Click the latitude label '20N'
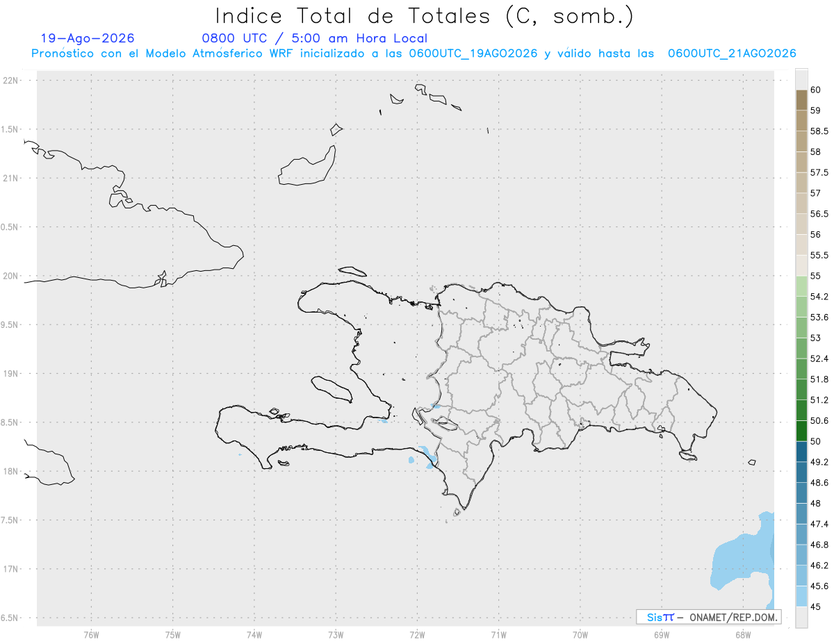The height and width of the screenshot is (644, 834). point(10,276)
